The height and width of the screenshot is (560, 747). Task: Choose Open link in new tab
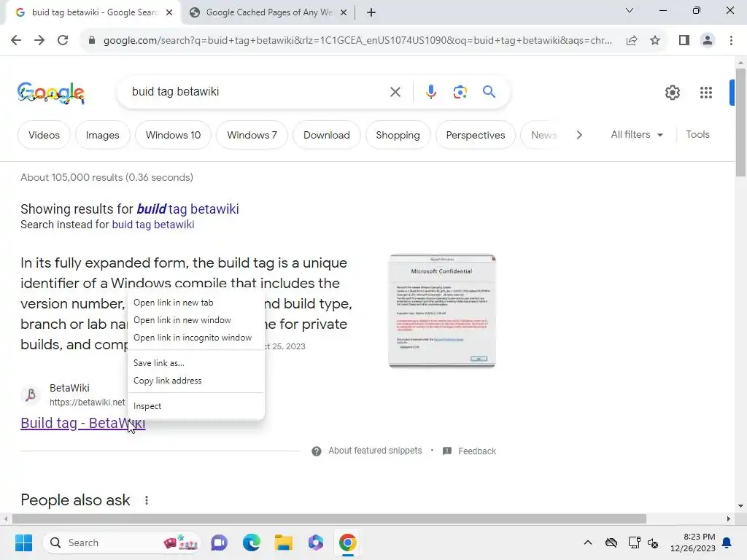tap(196, 303)
